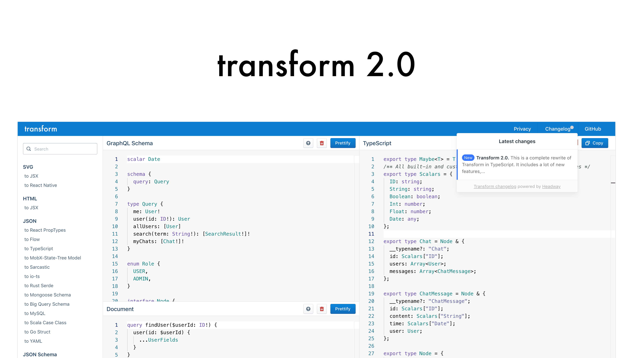Click the Copy button in TypeScript panel

point(594,143)
